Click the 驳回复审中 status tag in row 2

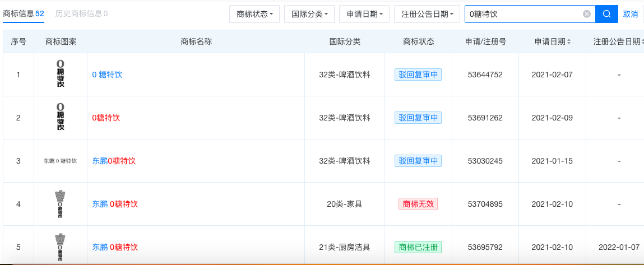click(x=418, y=118)
